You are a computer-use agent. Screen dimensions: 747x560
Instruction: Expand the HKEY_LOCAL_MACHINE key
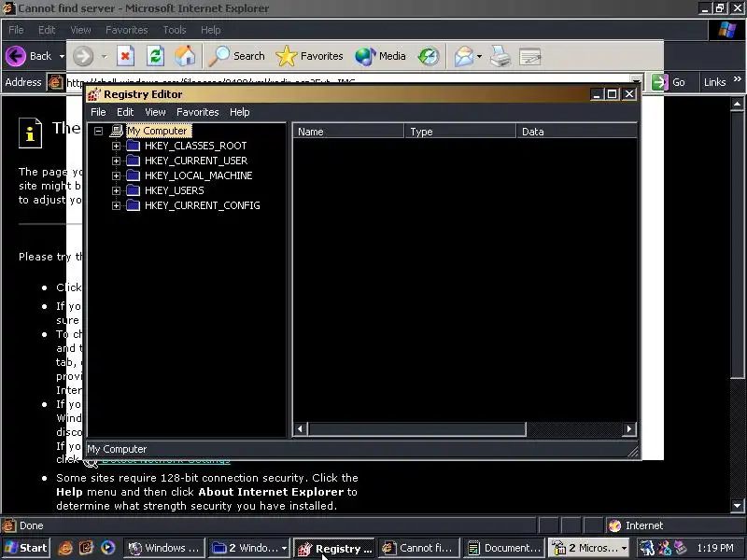[x=116, y=175]
